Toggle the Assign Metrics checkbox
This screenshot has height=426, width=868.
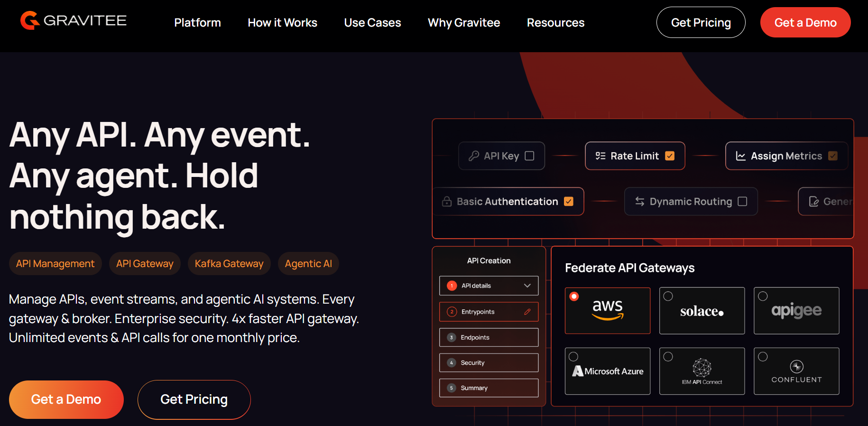point(832,156)
